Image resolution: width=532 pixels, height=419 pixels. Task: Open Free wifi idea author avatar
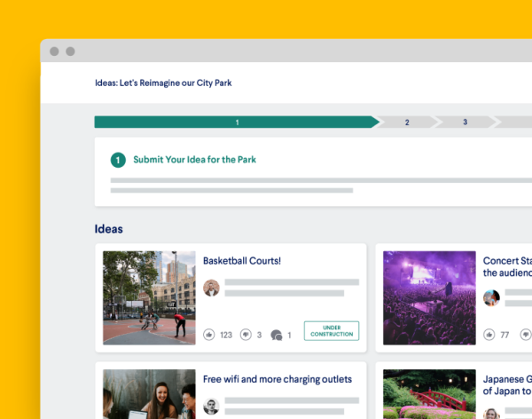(x=211, y=407)
